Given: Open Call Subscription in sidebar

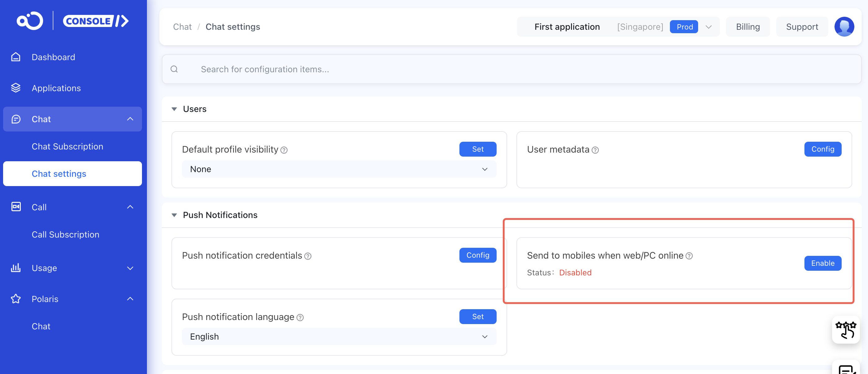Looking at the screenshot, I should tap(65, 234).
